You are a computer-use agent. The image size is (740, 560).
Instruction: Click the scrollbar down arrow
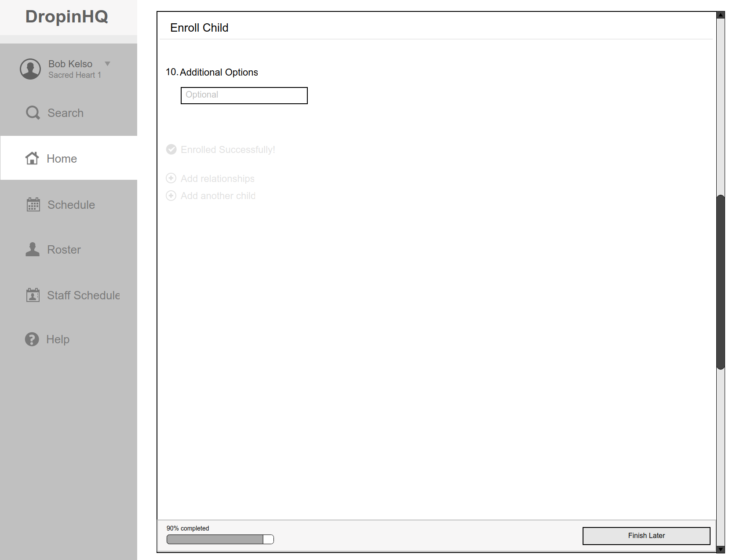tap(720, 549)
